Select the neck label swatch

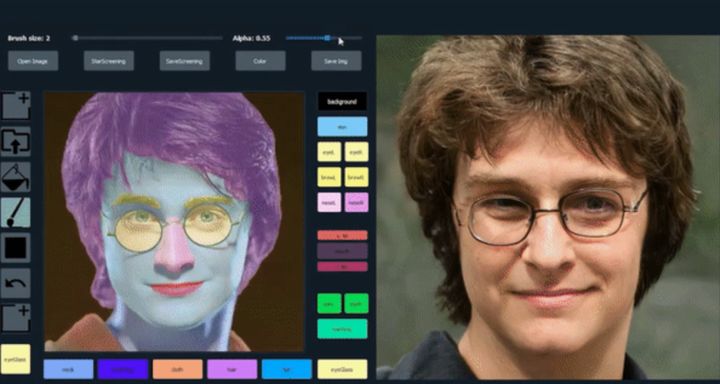click(x=68, y=369)
